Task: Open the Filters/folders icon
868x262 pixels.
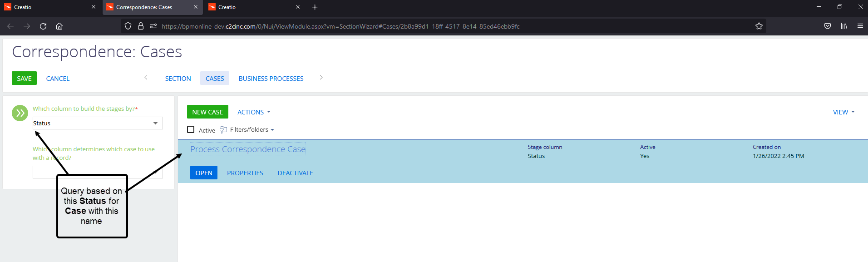Action: click(223, 130)
